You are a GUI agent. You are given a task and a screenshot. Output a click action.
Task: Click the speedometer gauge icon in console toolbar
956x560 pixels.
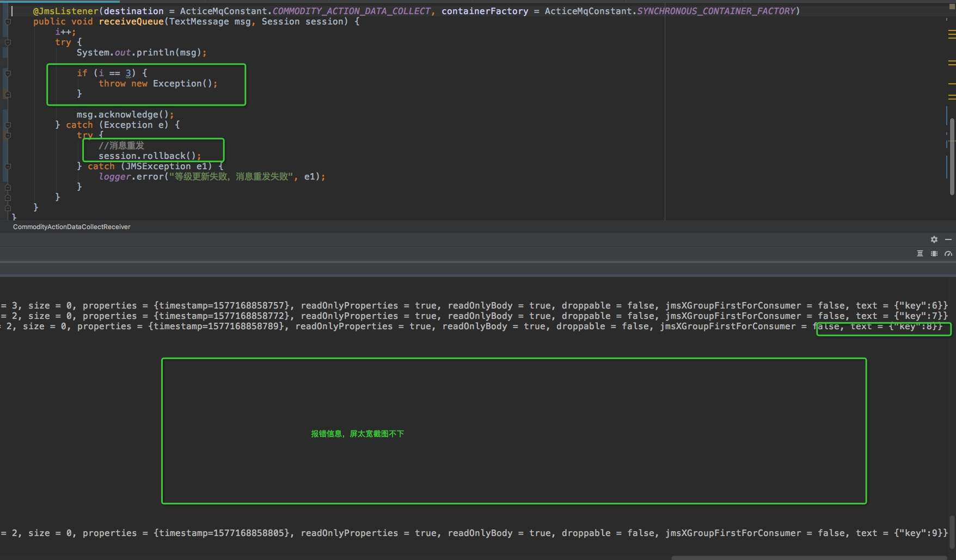click(x=948, y=254)
